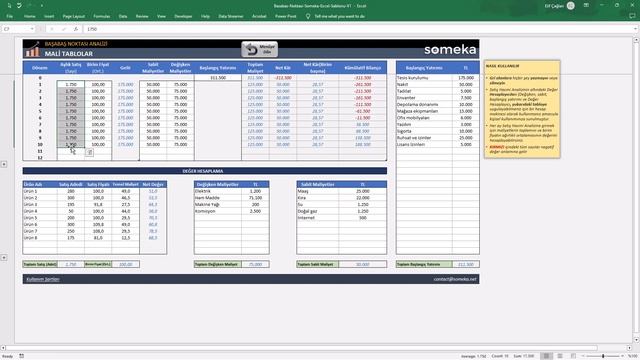Select the Elektrik variable cost cell
The height and width of the screenshot is (360, 640).
pos(218,191)
